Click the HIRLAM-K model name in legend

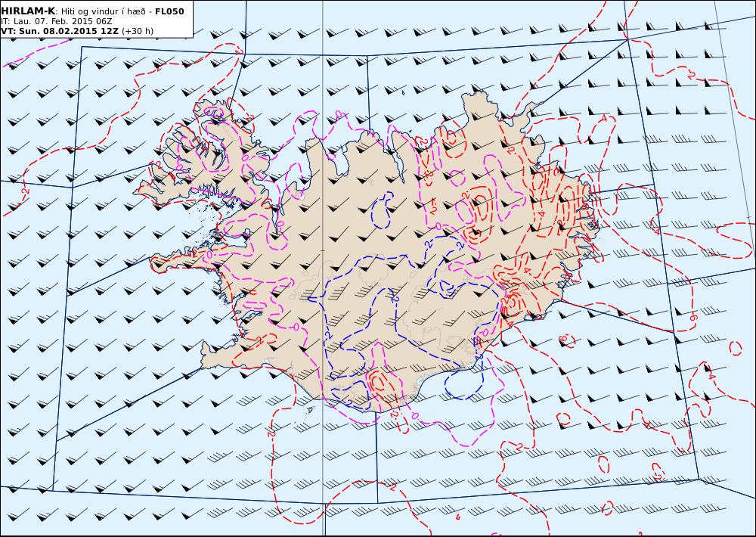pyautogui.click(x=28, y=11)
